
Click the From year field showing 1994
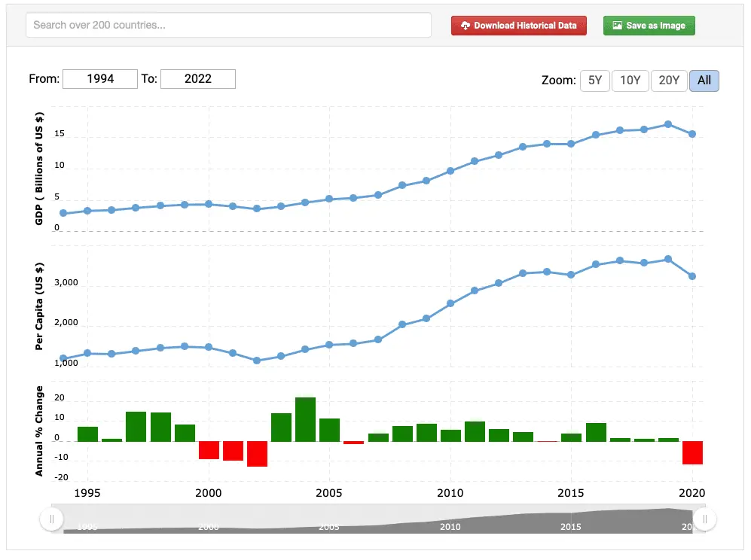(100, 78)
